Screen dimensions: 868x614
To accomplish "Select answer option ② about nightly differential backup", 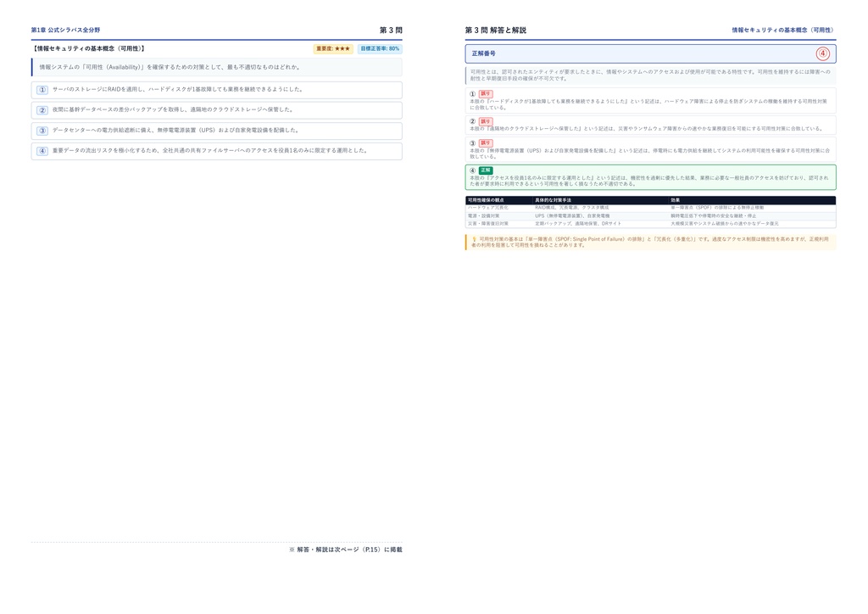I will 216,110.
